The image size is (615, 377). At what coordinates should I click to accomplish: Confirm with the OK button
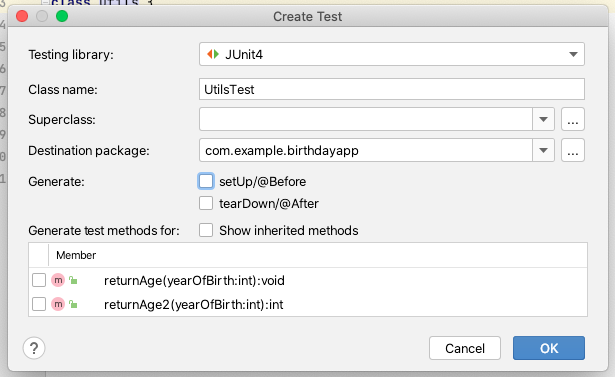(549, 348)
